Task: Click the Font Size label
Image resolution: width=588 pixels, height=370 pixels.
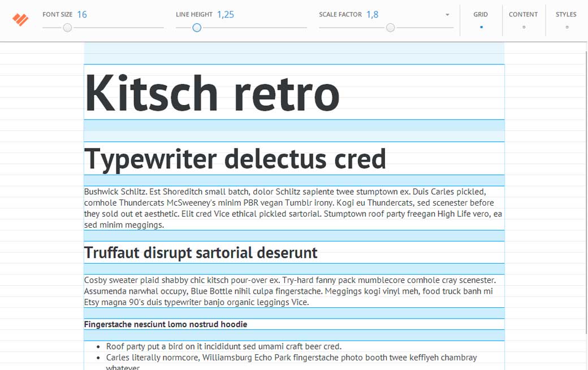Action: (x=57, y=15)
